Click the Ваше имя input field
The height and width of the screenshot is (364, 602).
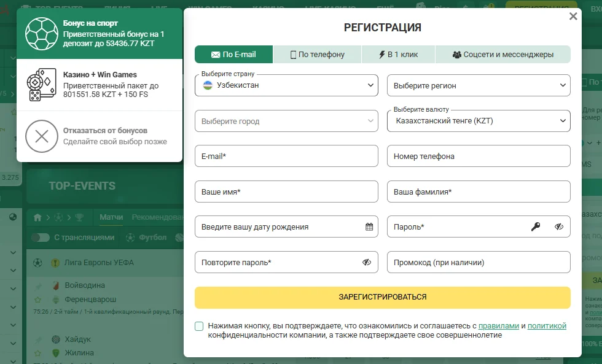pyautogui.click(x=286, y=192)
